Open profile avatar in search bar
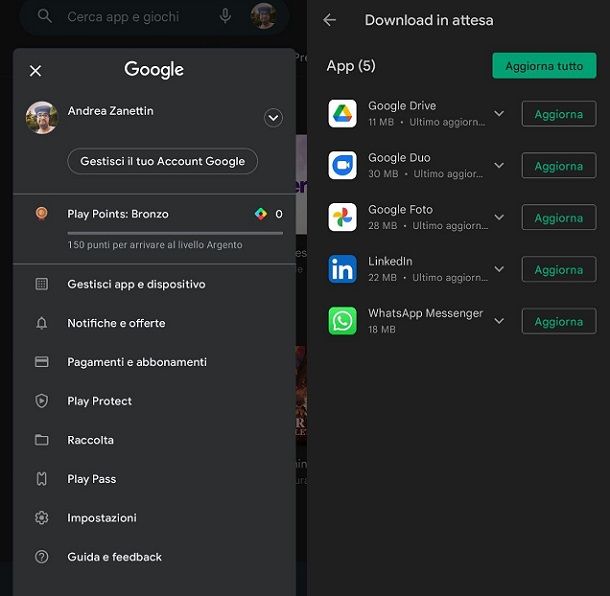610x596 pixels. click(264, 16)
